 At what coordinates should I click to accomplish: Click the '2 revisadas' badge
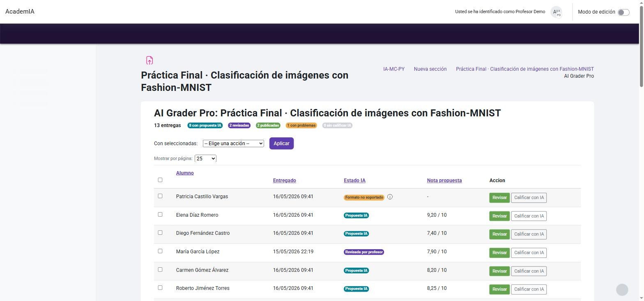(239, 125)
